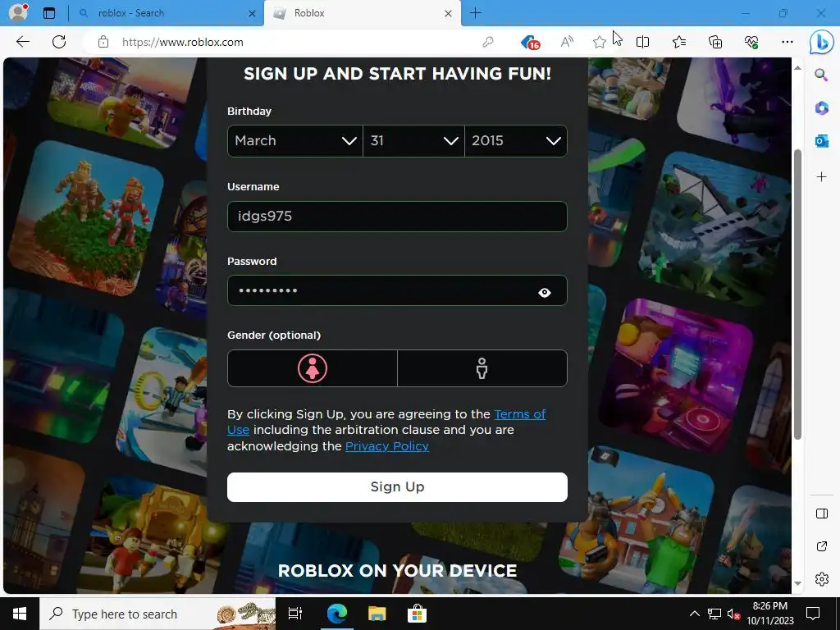Click the muted volume tray icon
Screen dimensions: 840x630
coord(734,614)
